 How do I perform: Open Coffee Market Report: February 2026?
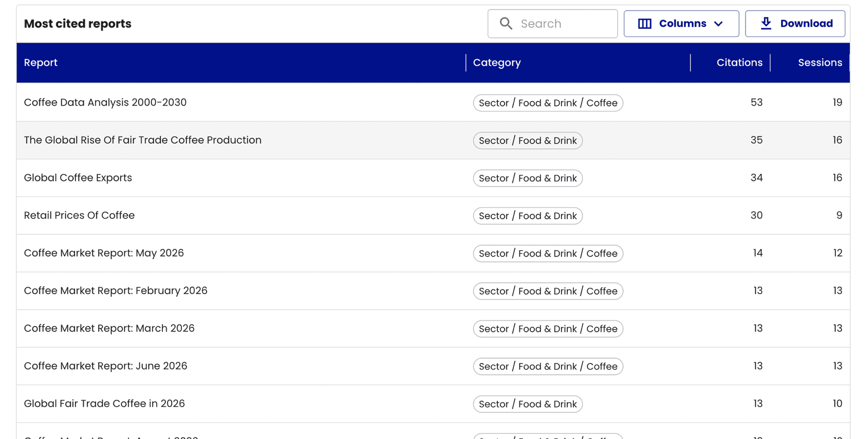[x=116, y=291]
